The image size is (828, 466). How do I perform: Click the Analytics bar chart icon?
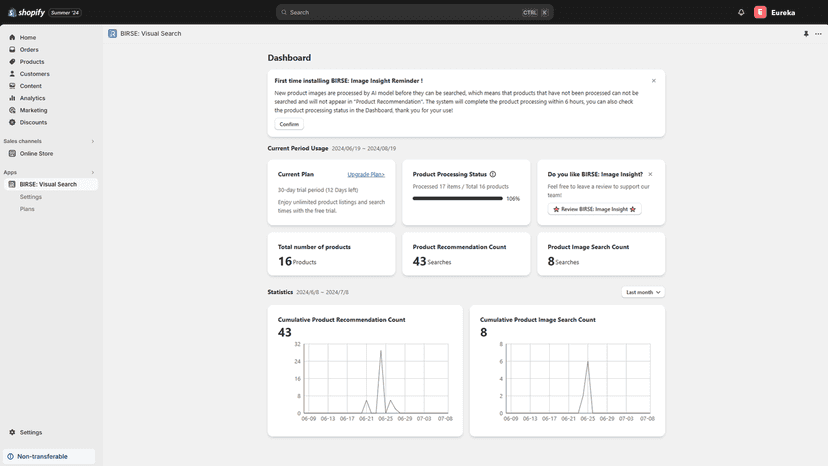click(12, 98)
